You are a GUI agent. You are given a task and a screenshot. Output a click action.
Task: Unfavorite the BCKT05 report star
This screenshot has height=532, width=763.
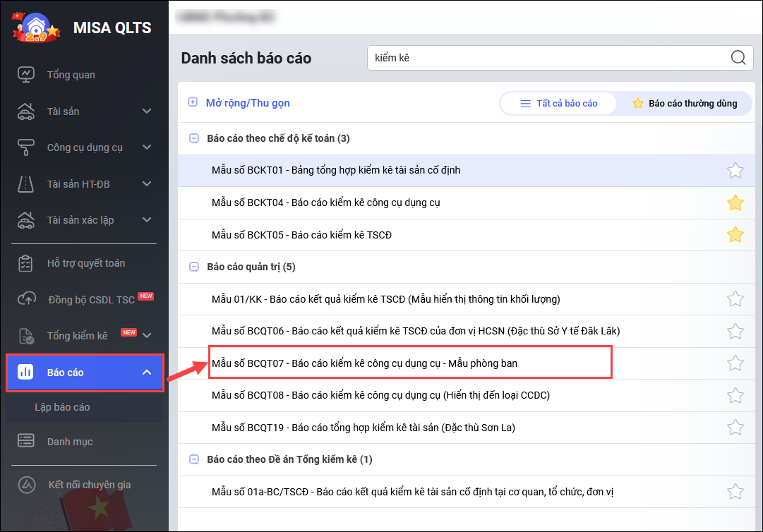[735, 234]
